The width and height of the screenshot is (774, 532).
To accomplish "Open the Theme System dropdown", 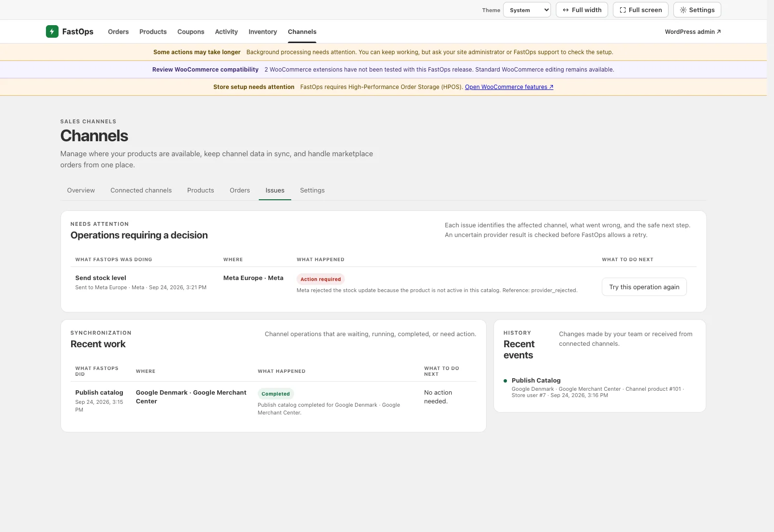I will pos(527,10).
